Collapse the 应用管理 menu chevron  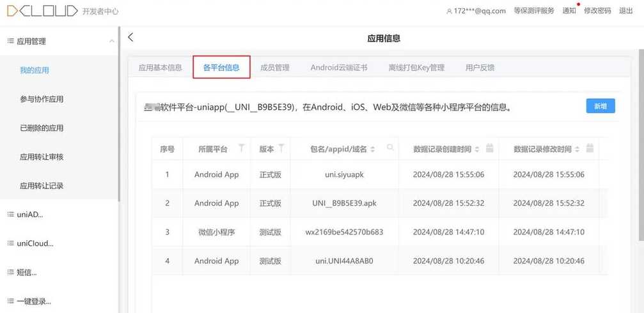112,41
